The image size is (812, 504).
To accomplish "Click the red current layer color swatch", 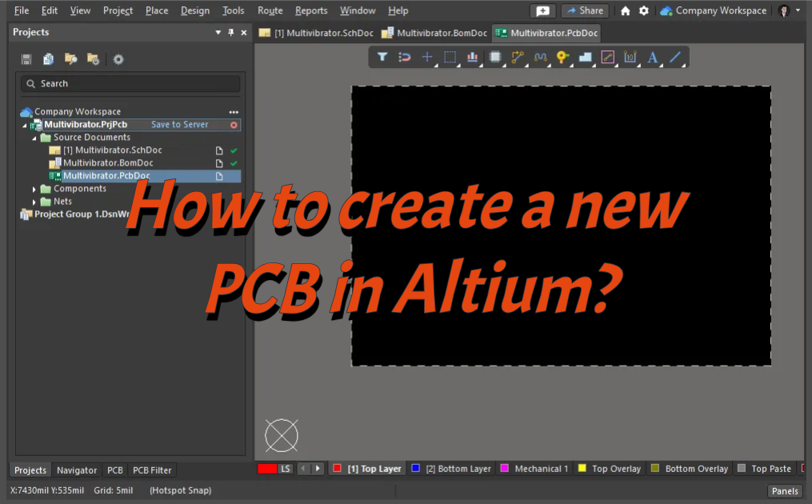I will (x=267, y=469).
